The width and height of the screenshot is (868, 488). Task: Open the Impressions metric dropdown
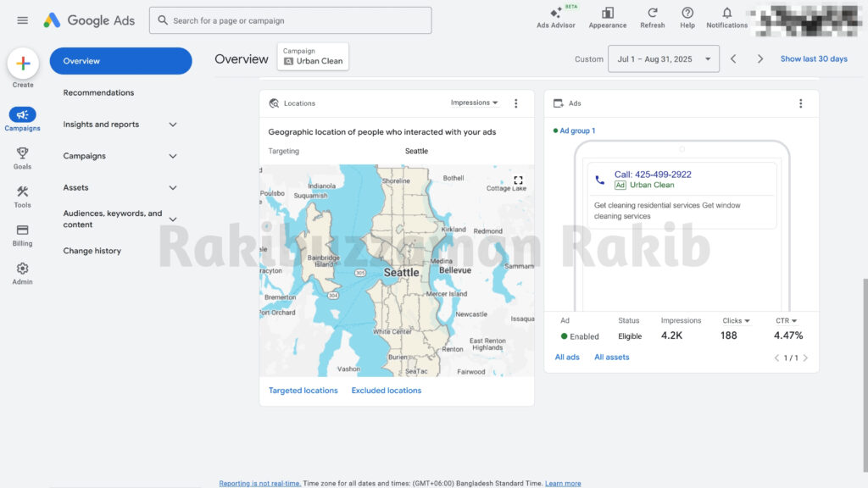[x=473, y=103]
